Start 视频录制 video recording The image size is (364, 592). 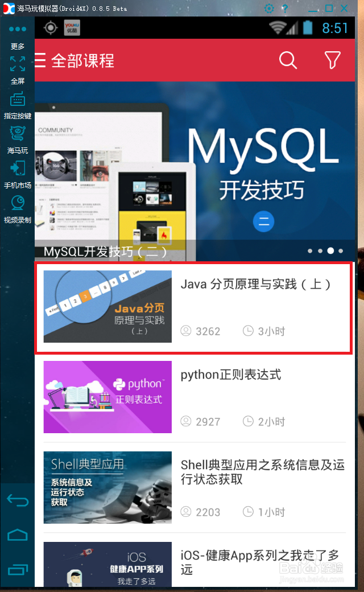pyautogui.click(x=18, y=209)
